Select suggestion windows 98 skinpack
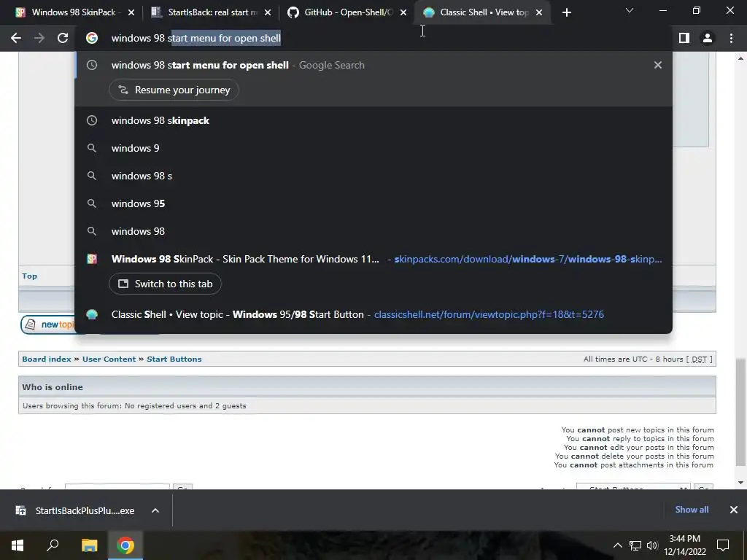 point(373,120)
